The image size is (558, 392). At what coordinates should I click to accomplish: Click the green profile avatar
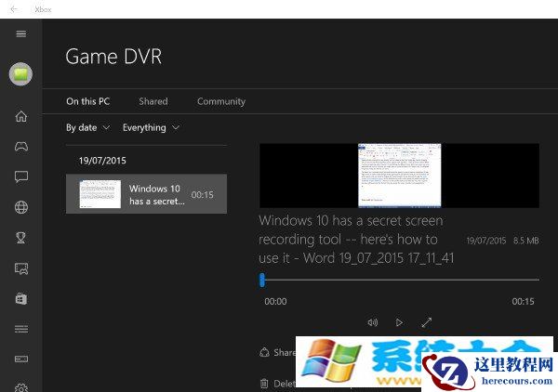pos(20,74)
